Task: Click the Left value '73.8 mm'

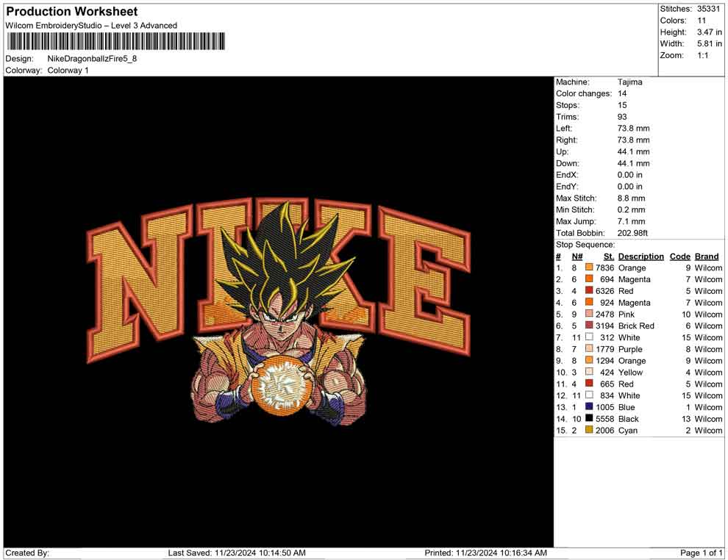Action: point(633,129)
